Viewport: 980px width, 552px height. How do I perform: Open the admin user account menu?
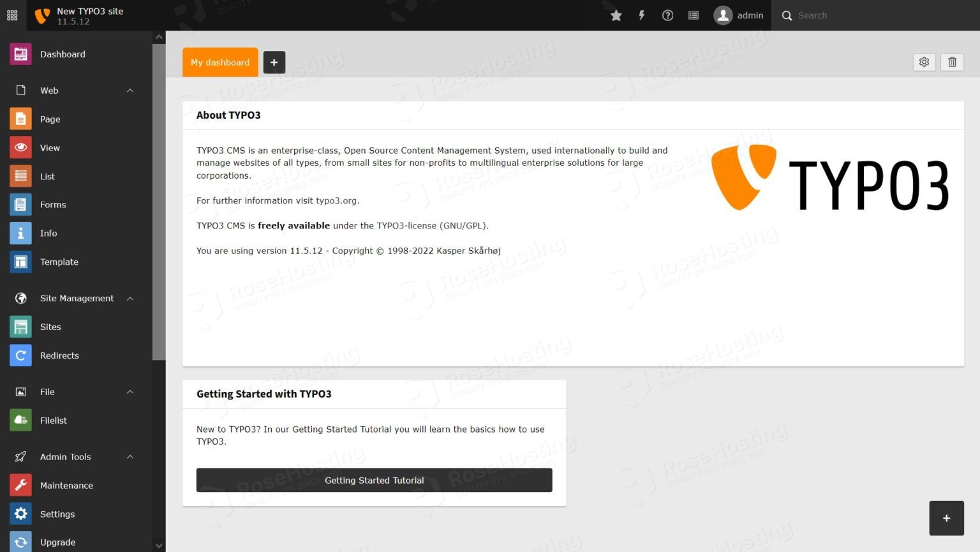(x=738, y=15)
